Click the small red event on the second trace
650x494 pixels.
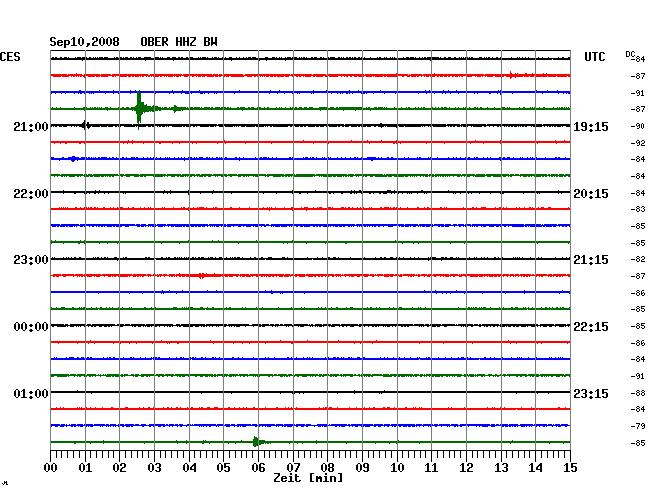click(x=512, y=75)
